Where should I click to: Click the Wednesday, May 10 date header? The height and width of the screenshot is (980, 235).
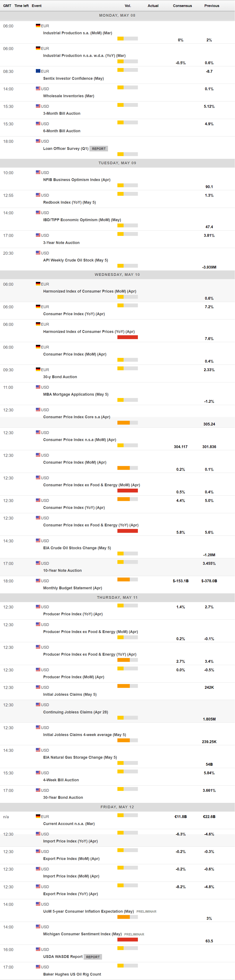117,274
